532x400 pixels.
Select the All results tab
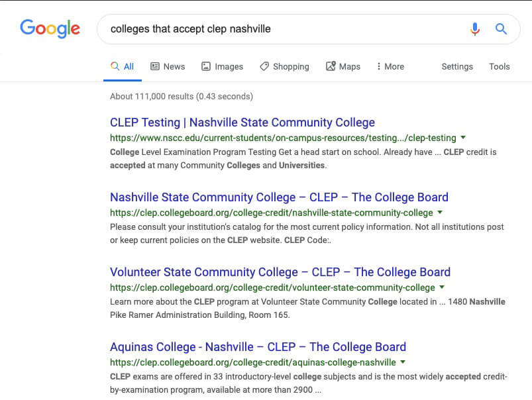123,66
